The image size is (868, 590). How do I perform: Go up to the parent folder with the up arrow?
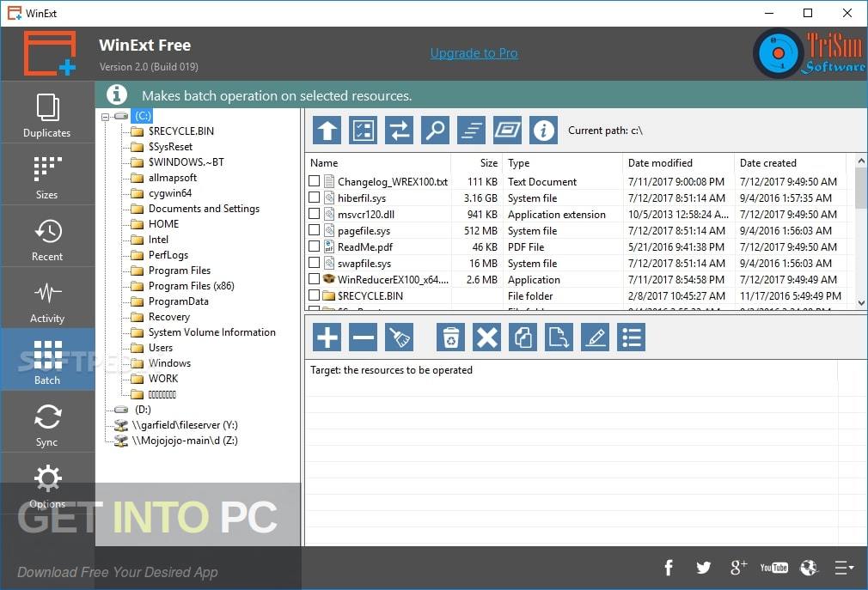[327, 130]
